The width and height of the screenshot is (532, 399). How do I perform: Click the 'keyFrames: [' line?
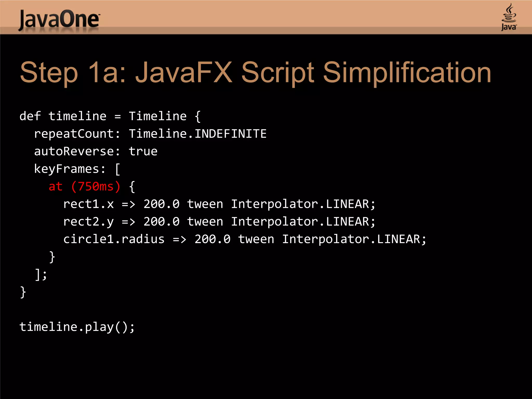point(77,169)
